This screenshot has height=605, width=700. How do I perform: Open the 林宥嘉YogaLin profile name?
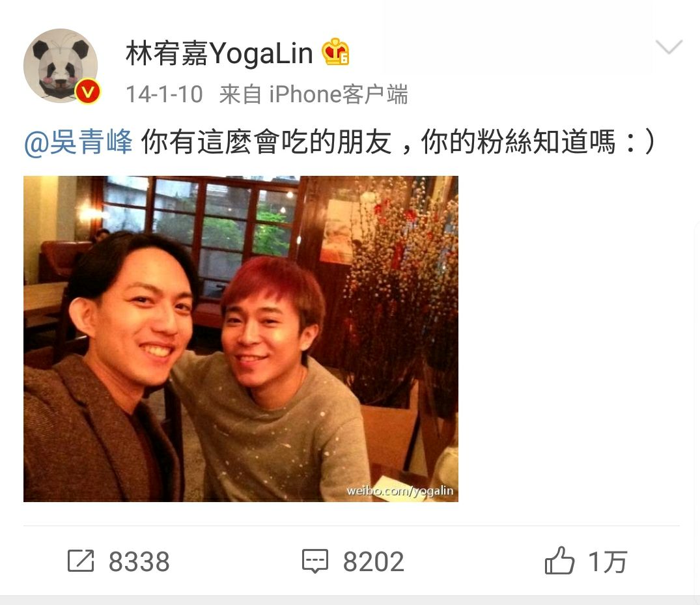click(219, 53)
